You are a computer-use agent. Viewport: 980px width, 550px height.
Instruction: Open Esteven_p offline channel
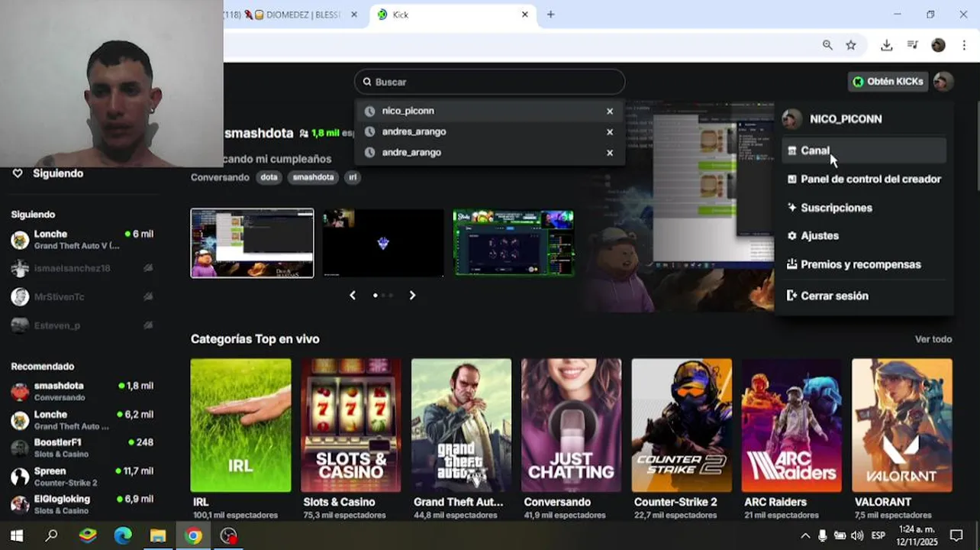[82, 325]
